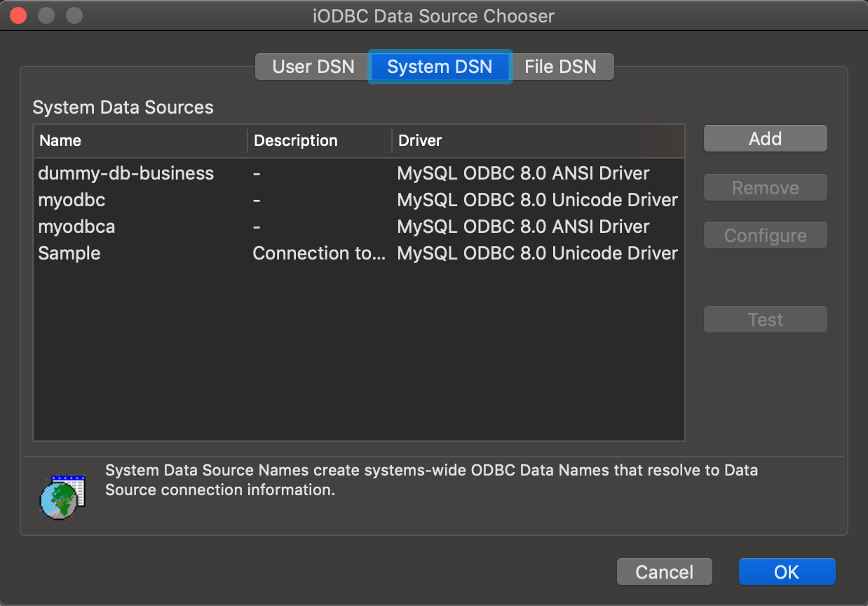Click Sample's Unicode Driver cell
This screenshot has width=868, height=606.
pos(537,253)
